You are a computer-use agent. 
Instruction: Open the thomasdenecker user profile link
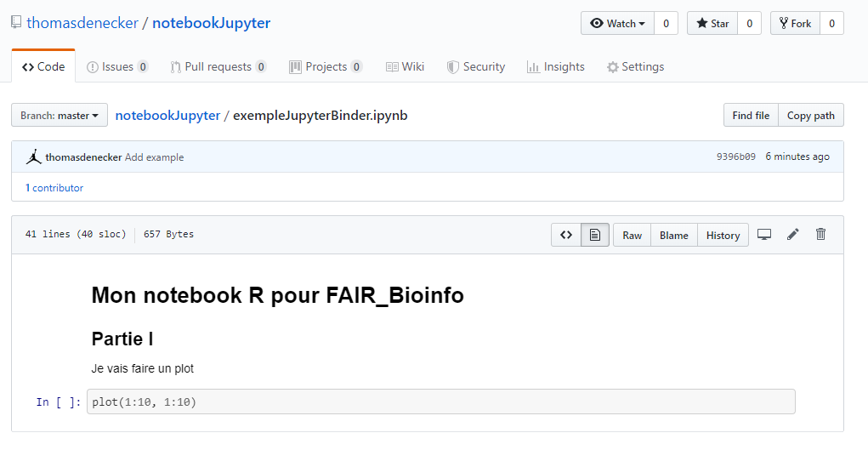82,23
